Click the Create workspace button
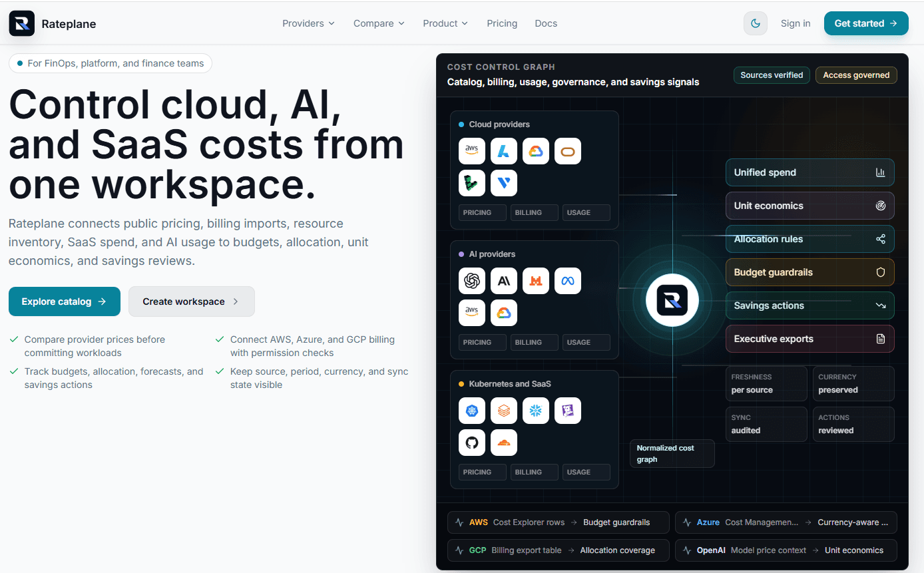Screen dimensions: 924x573 pos(192,301)
